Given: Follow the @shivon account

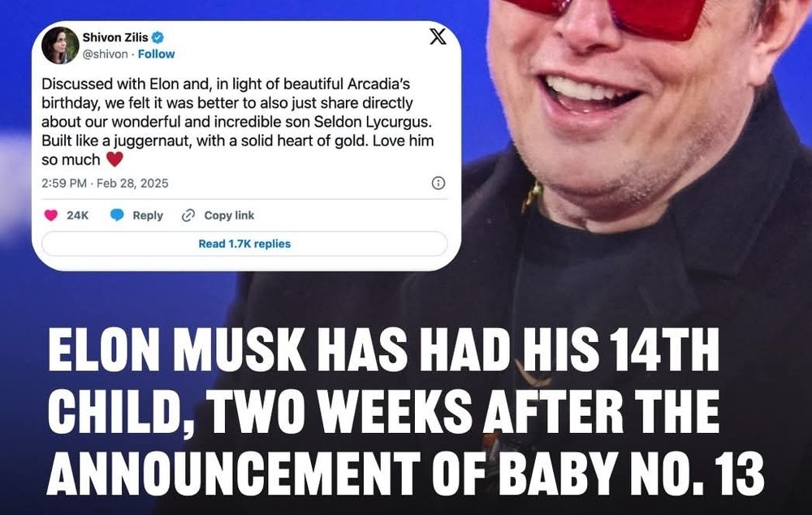Looking at the screenshot, I should pos(156,54).
